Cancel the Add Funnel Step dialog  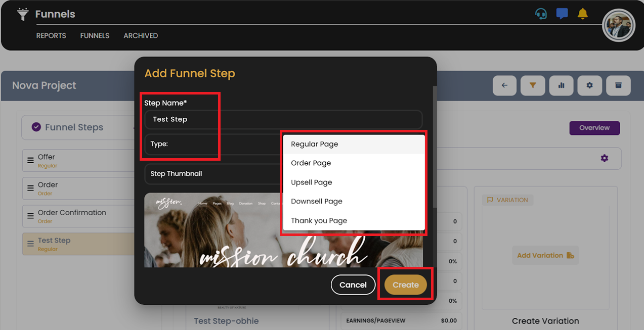(353, 285)
